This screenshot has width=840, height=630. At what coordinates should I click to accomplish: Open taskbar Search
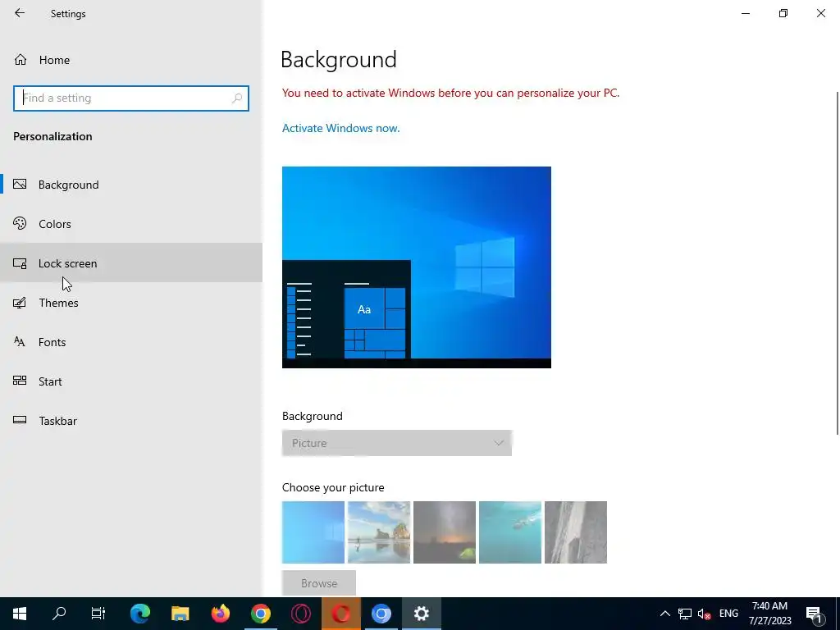[59, 614]
